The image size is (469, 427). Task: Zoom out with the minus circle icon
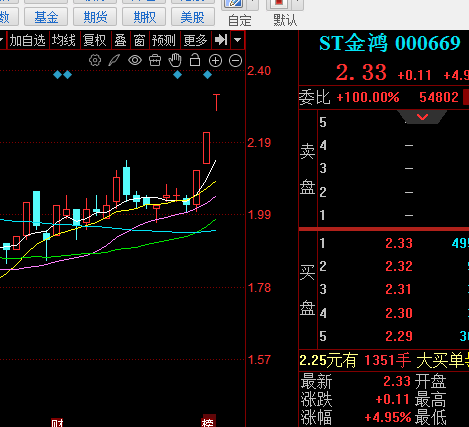(x=236, y=61)
